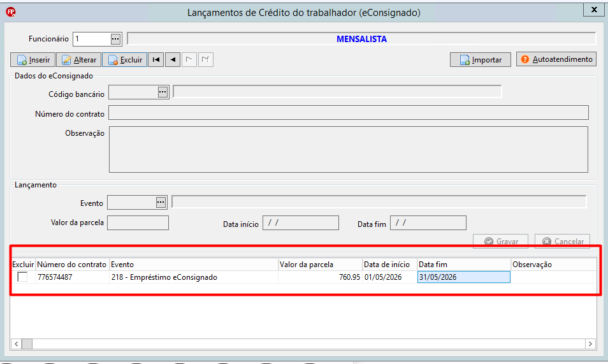Click the next record flag icon
Viewport: 608px width, 364px height.
tap(189, 60)
